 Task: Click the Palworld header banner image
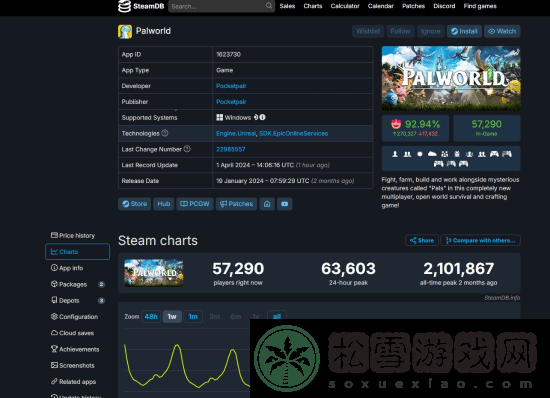click(x=451, y=78)
